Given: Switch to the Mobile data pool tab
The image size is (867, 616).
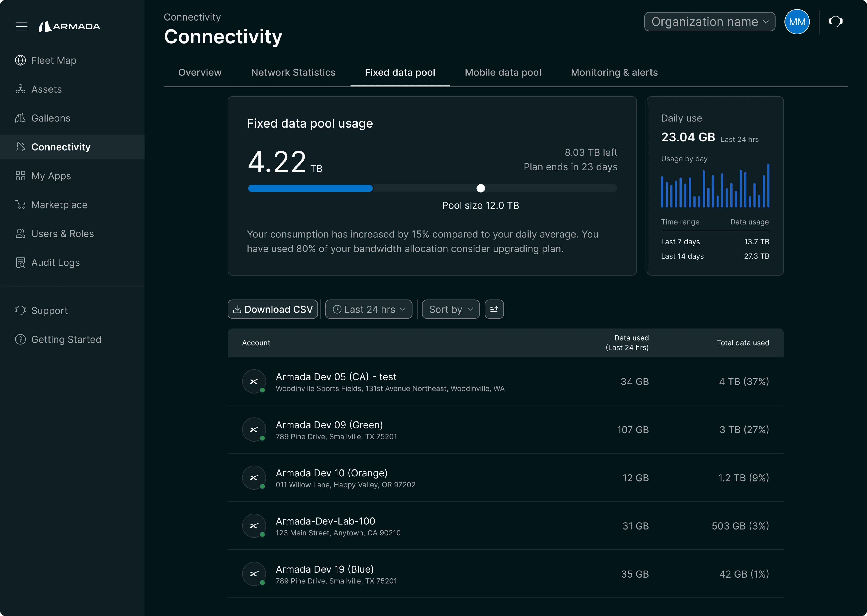Looking at the screenshot, I should pyautogui.click(x=503, y=73).
